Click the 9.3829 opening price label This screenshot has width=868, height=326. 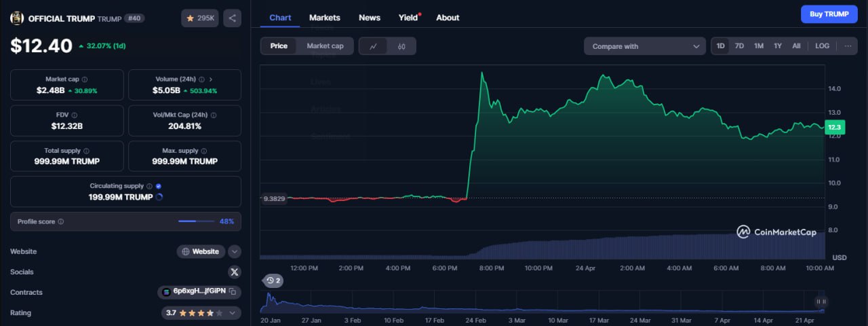click(274, 198)
